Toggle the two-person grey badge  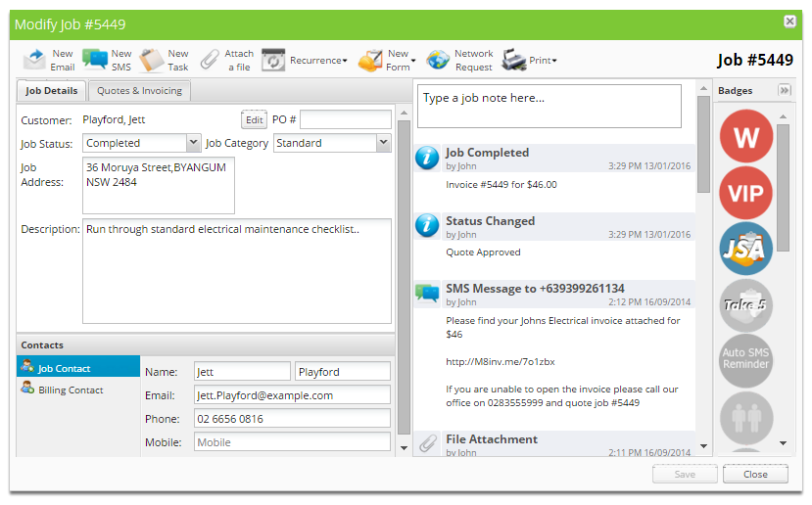746,418
